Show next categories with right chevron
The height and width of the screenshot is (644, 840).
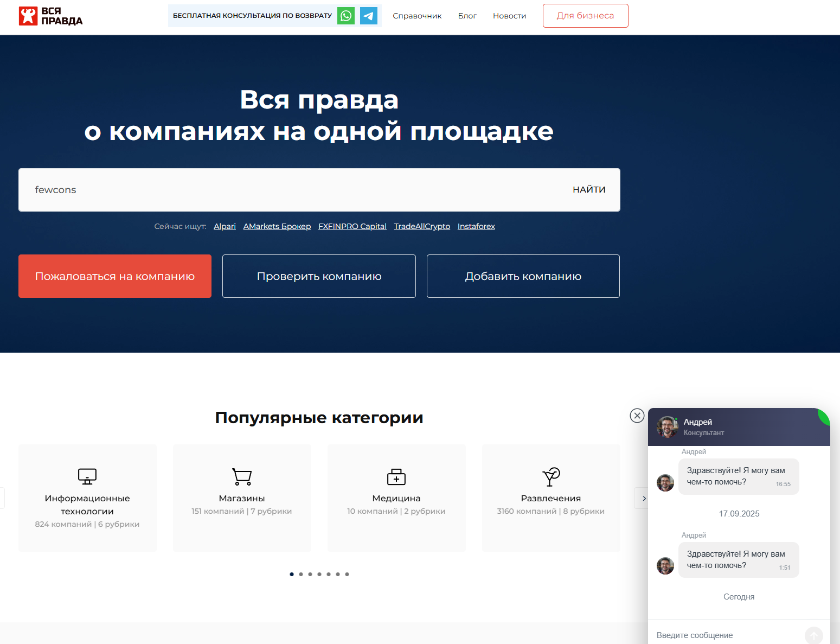point(644,498)
